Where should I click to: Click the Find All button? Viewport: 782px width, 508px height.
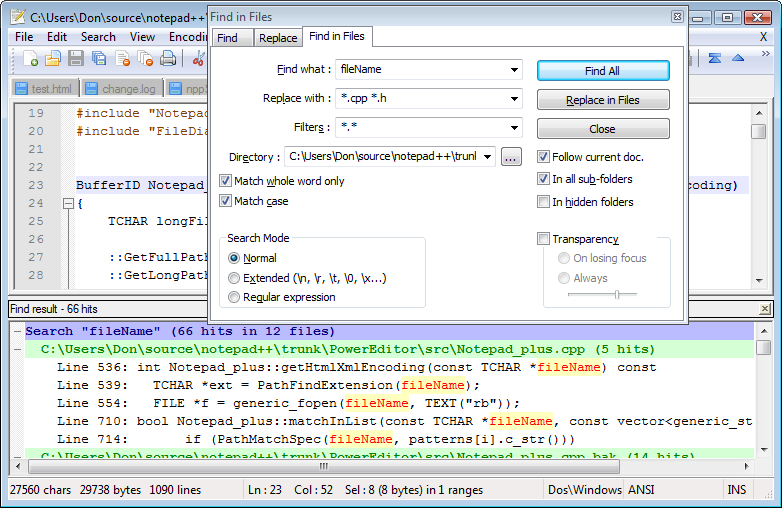point(602,71)
